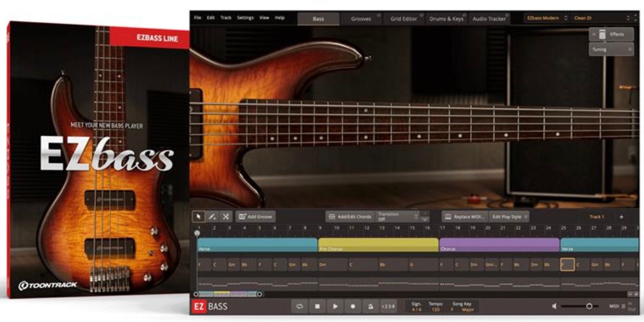Click the Add Groove button

[x=255, y=217]
